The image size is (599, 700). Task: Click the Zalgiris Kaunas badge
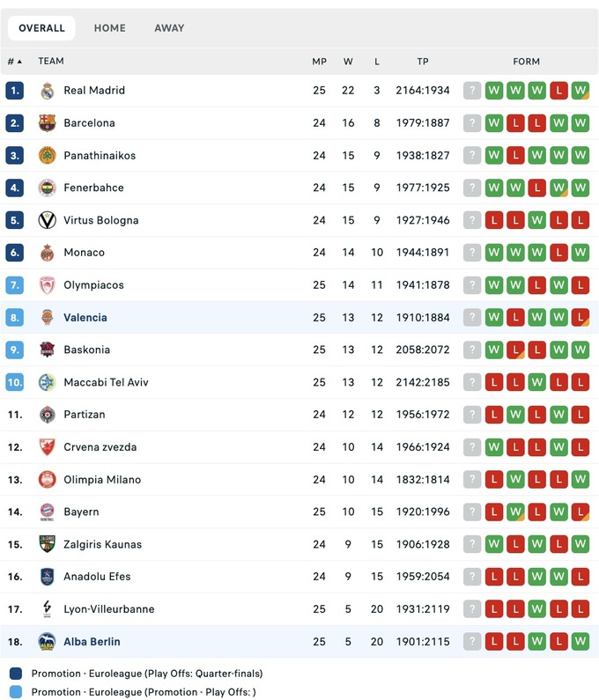pyautogui.click(x=48, y=544)
